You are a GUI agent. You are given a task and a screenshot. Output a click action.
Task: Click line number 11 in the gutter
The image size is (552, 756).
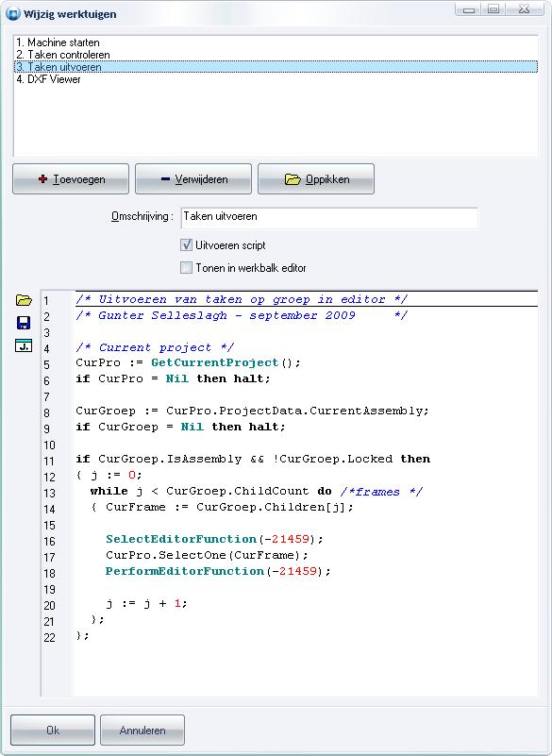pyautogui.click(x=49, y=461)
